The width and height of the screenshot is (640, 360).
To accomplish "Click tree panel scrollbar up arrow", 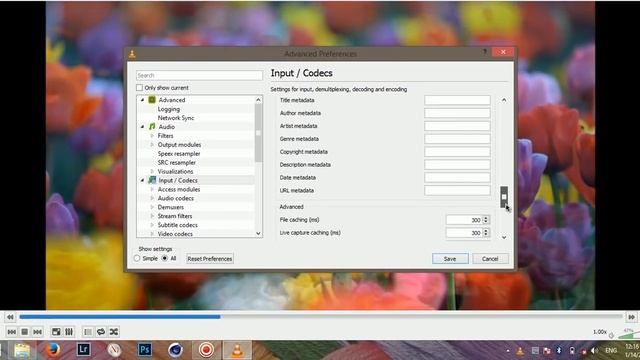I will (258, 100).
